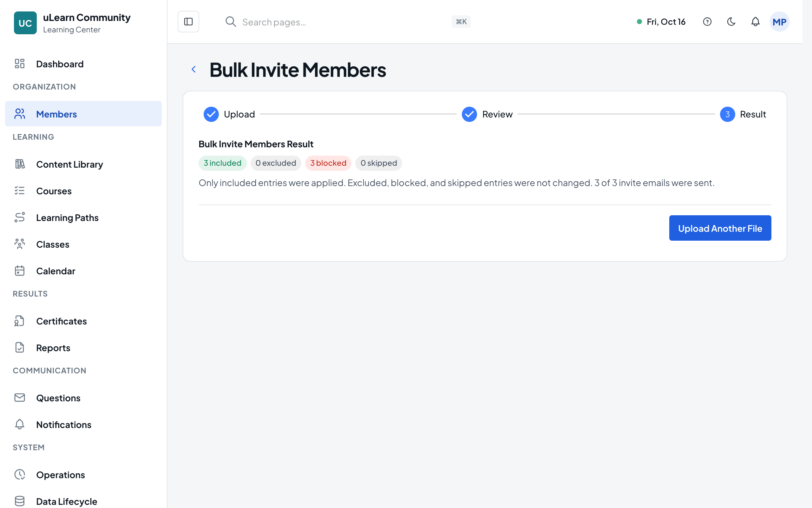Click the Review step checkmark
Screen dimensions: 812x508
tap(469, 114)
